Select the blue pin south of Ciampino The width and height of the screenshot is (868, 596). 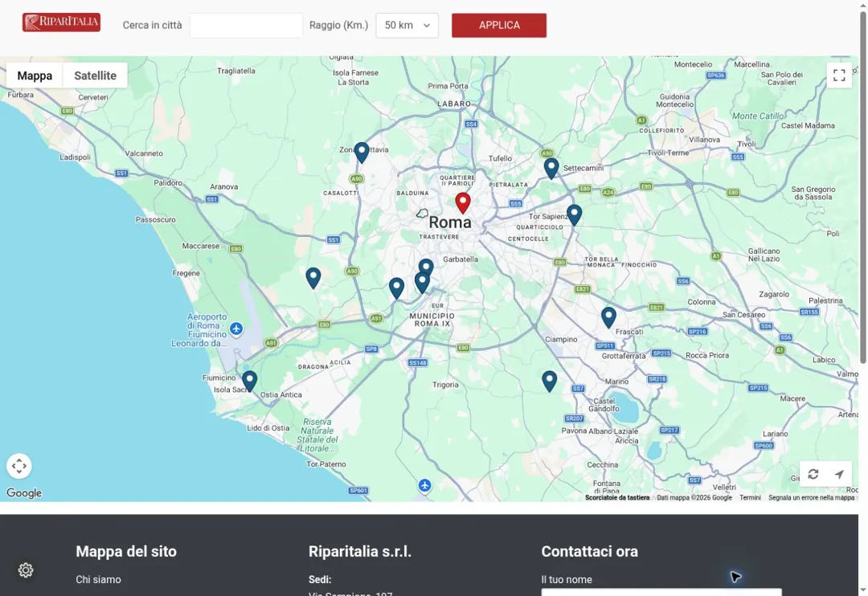click(x=549, y=382)
